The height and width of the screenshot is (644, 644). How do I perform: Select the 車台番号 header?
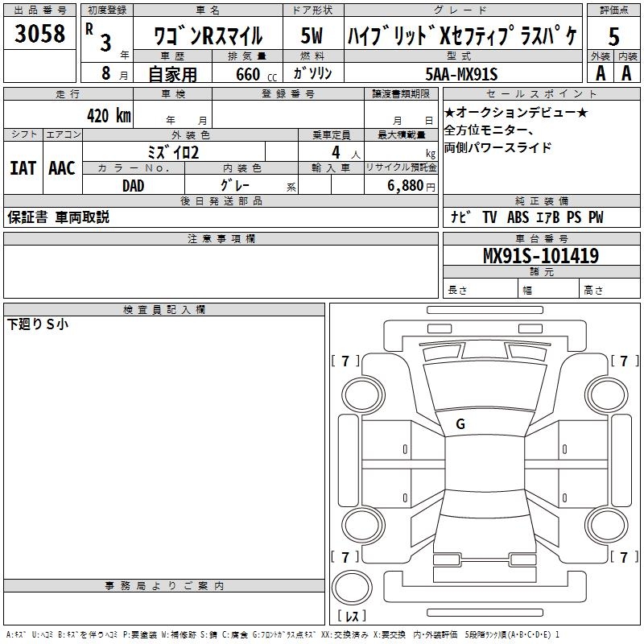pyautogui.click(x=541, y=238)
